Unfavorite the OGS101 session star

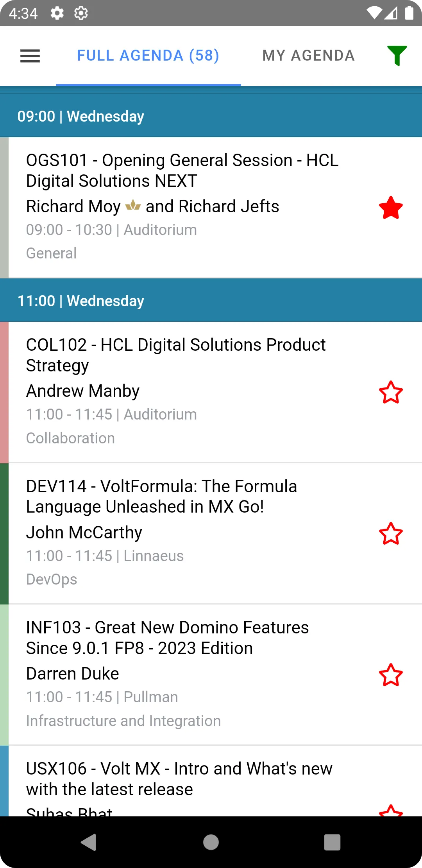[391, 208]
